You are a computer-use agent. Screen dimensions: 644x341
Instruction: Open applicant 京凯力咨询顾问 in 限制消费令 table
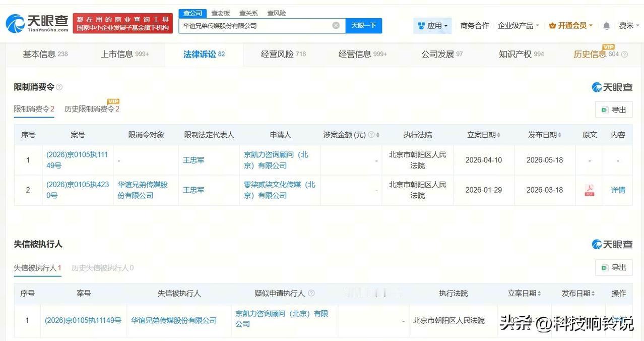pyautogui.click(x=276, y=160)
